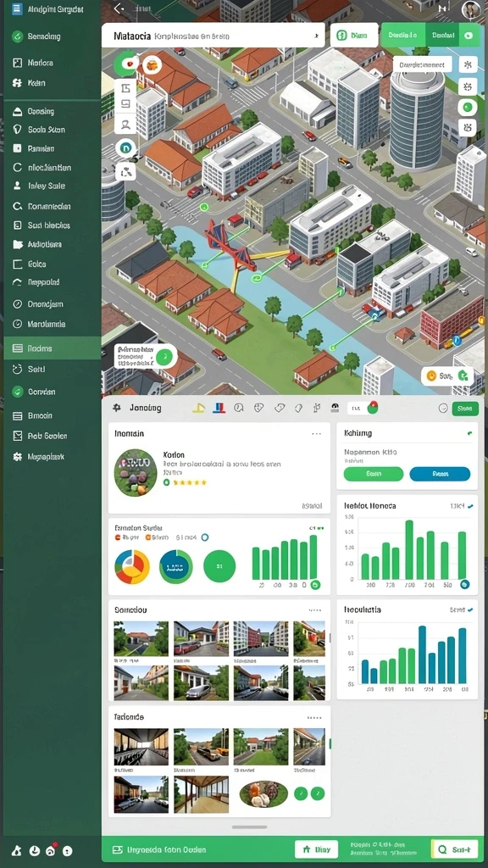Select the highlighted Rodms sidebar item
The image size is (488, 868).
coord(52,348)
